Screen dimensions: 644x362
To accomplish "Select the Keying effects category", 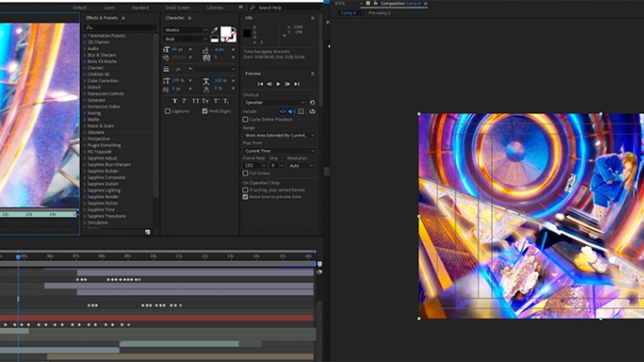I will click(94, 113).
